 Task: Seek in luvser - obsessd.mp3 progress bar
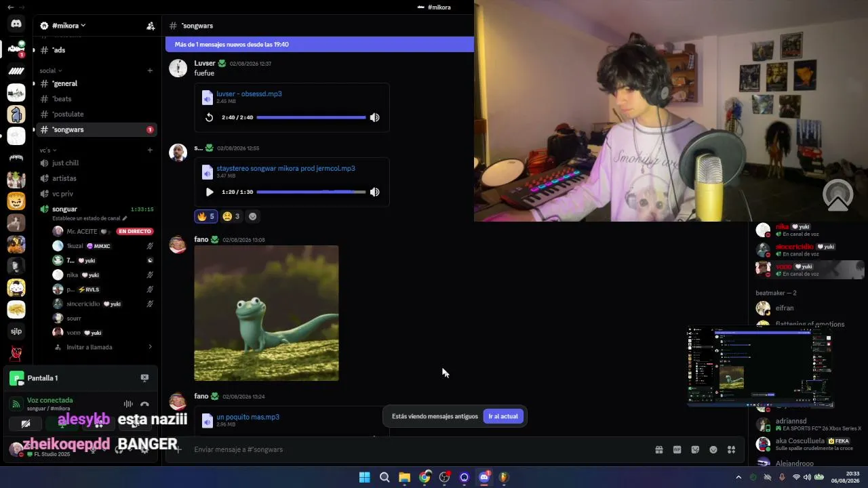click(x=311, y=117)
